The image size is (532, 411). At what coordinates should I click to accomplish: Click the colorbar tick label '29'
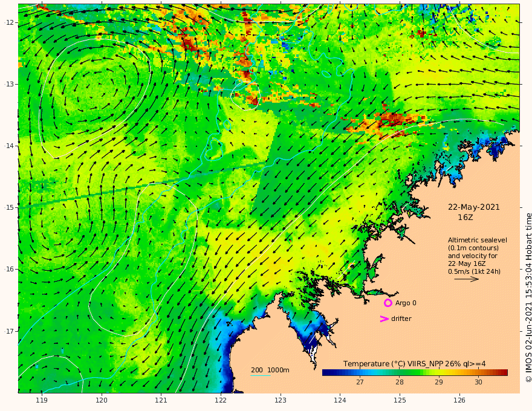(x=439, y=382)
